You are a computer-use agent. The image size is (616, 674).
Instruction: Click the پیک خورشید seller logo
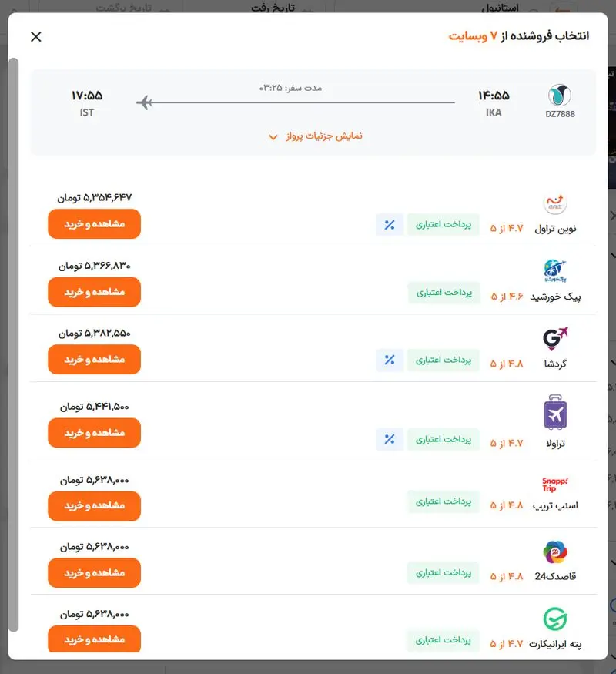click(555, 271)
